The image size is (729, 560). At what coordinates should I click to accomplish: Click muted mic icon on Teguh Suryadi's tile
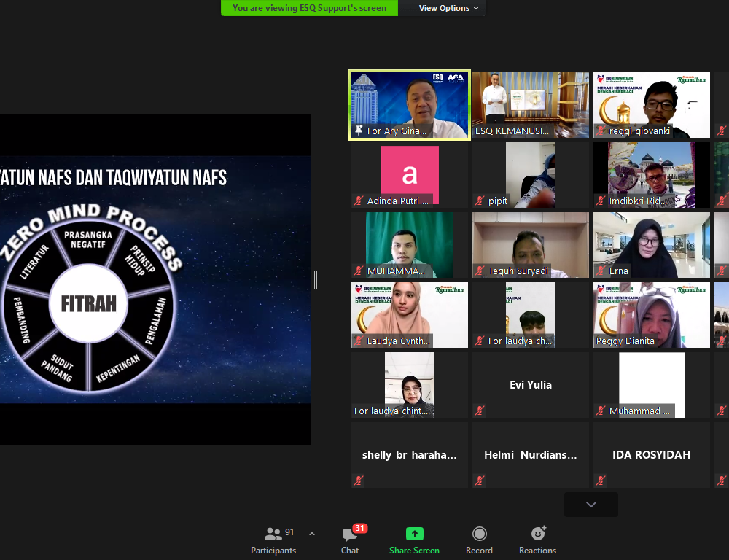tap(480, 271)
